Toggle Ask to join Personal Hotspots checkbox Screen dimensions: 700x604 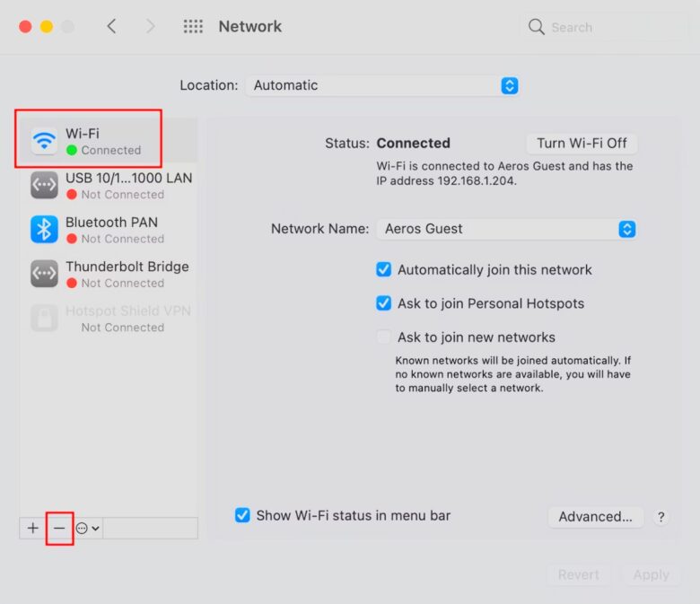(383, 303)
